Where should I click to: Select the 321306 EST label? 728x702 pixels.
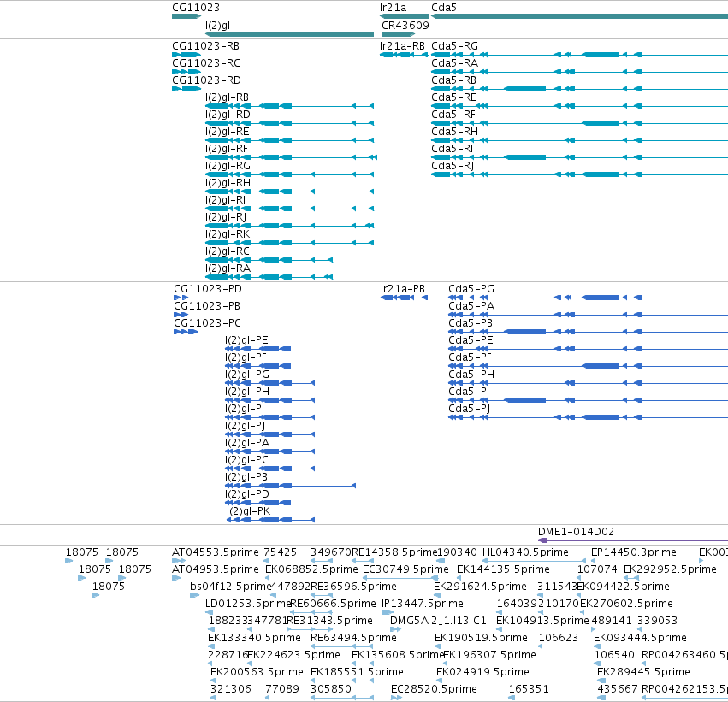(231, 689)
